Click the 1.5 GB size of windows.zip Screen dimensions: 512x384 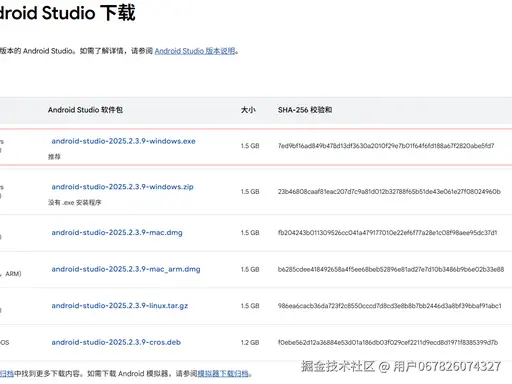(250, 192)
